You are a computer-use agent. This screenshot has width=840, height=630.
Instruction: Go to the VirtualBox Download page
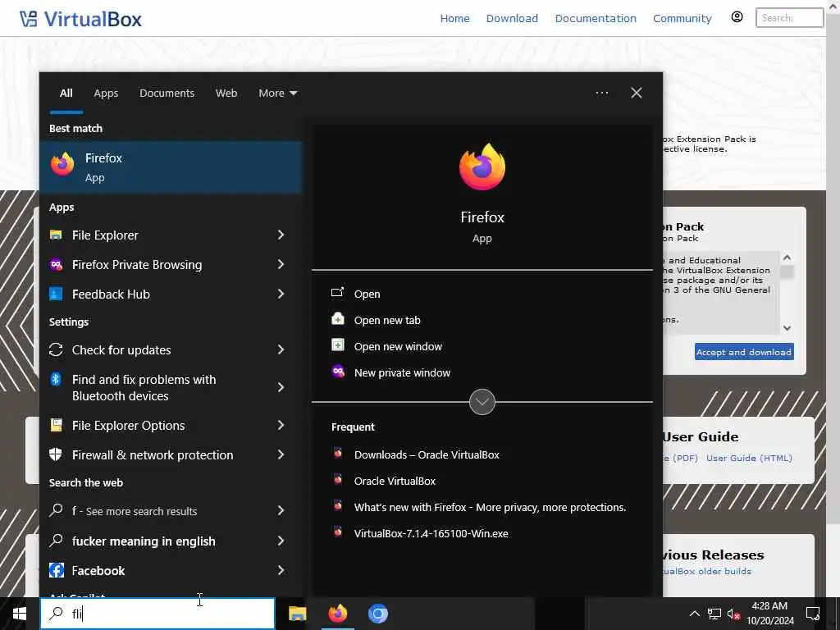(x=512, y=18)
